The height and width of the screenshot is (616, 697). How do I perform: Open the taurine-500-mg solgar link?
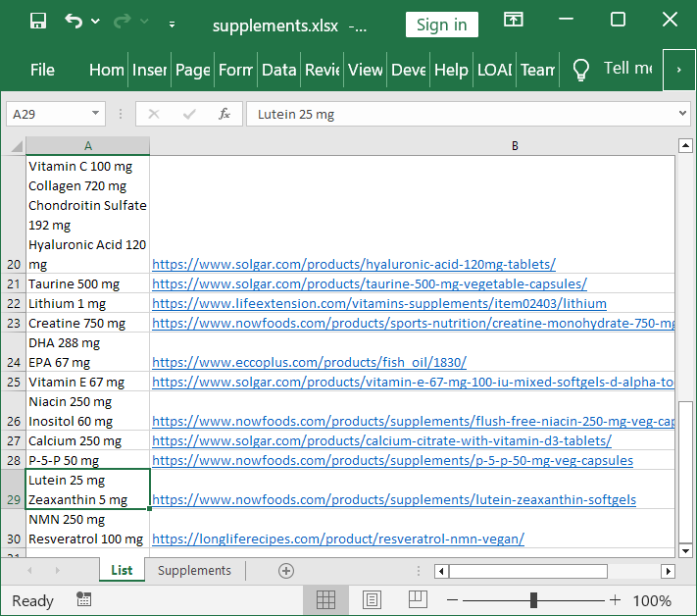[370, 283]
